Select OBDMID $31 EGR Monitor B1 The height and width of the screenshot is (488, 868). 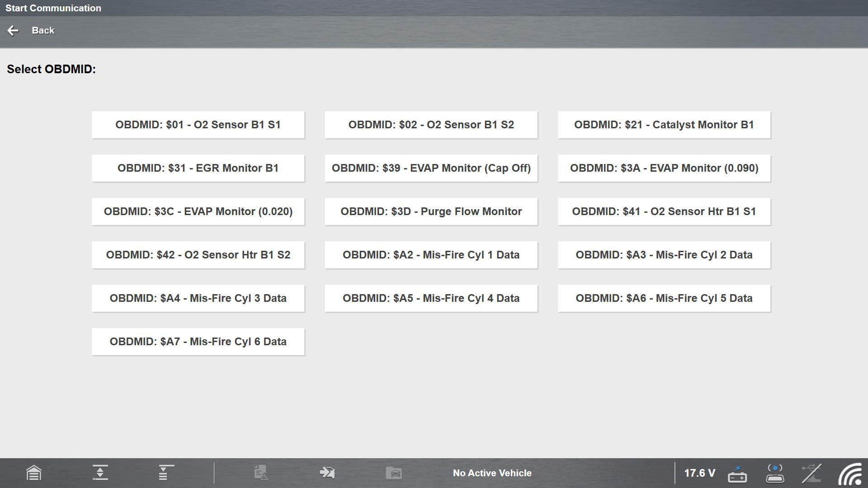[x=198, y=168]
